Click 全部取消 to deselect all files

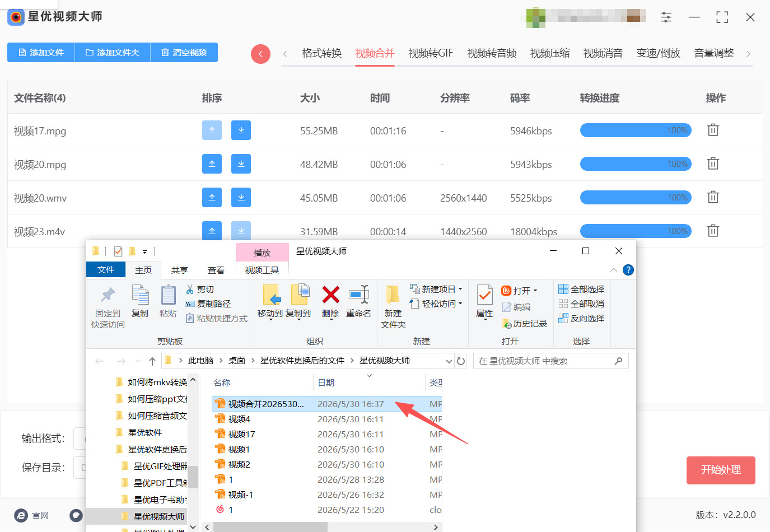coord(581,304)
